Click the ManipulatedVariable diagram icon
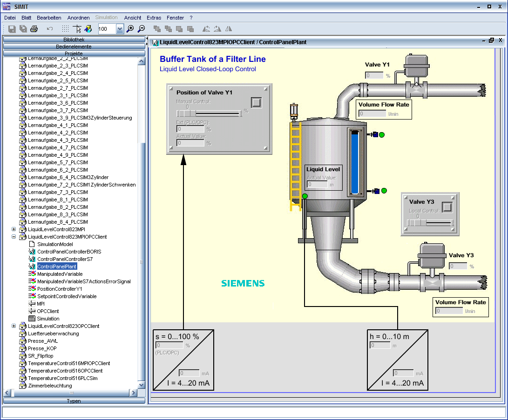The width and height of the screenshot is (508, 420). click(32, 274)
